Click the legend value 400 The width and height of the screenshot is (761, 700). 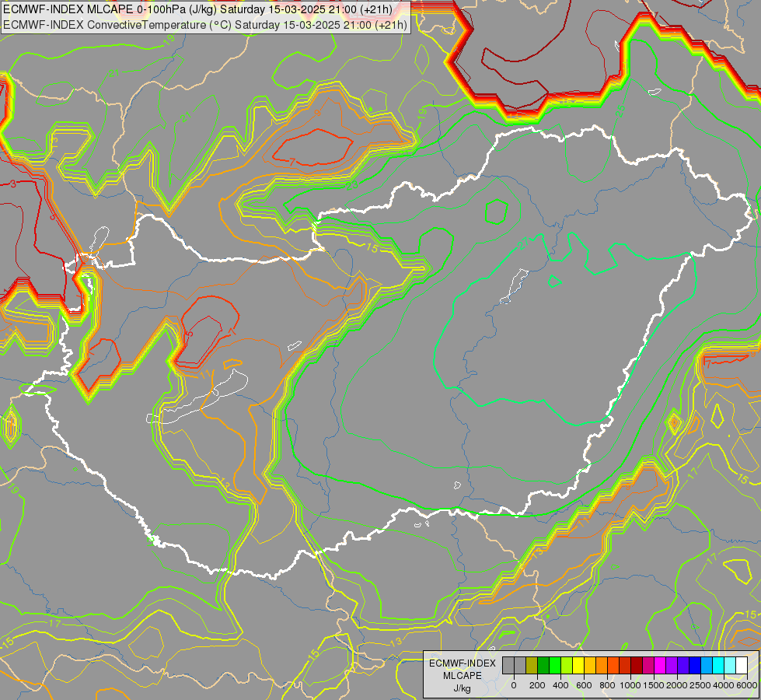click(x=560, y=685)
